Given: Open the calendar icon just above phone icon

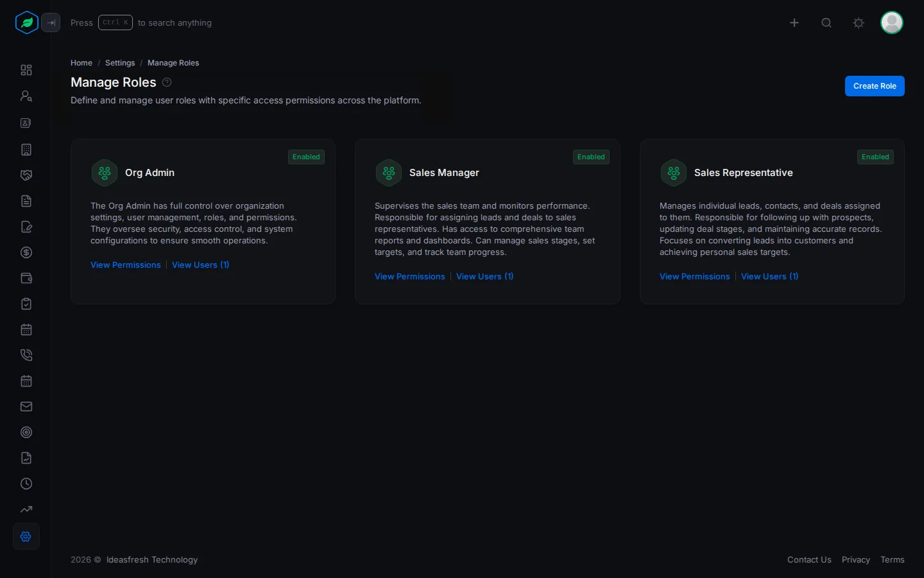Looking at the screenshot, I should click(26, 329).
